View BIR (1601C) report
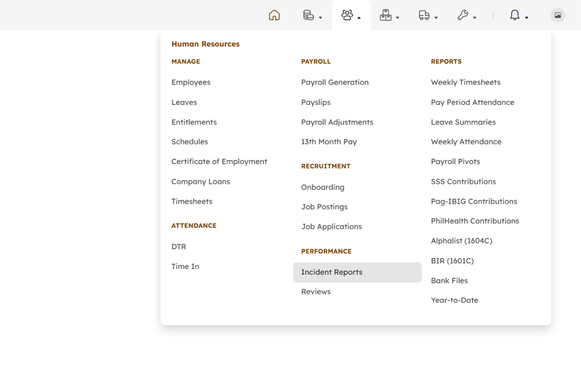The width and height of the screenshot is (581, 392). pyautogui.click(x=452, y=261)
